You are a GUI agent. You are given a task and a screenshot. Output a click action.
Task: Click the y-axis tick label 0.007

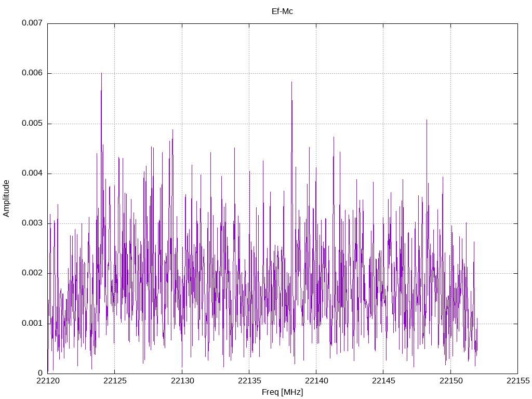point(32,23)
